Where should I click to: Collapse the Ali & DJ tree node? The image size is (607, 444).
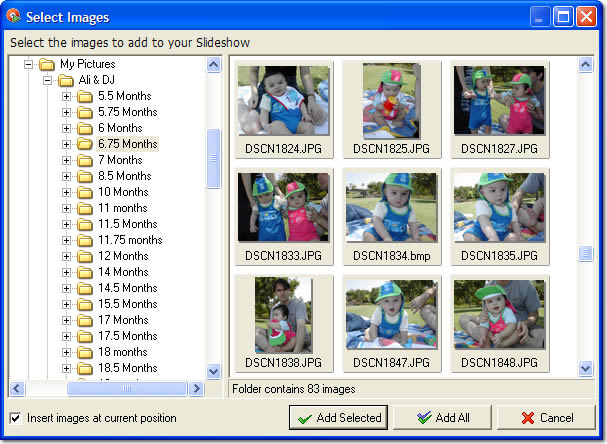pyautogui.click(x=47, y=81)
